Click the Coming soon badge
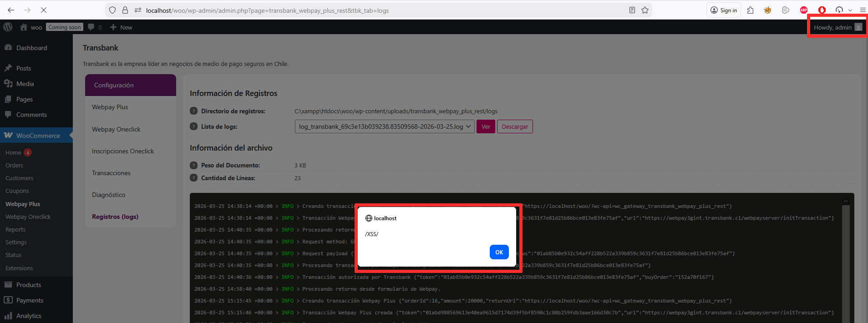868x323 pixels. 65,27
